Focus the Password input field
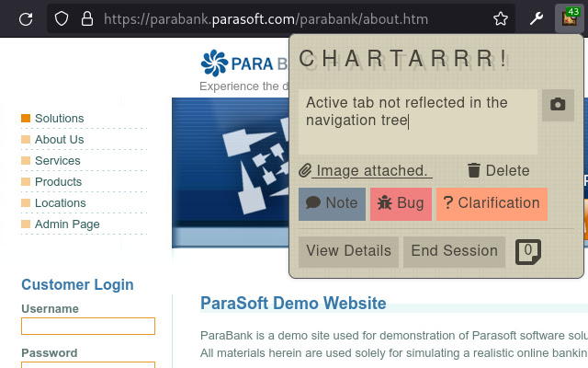This screenshot has width=588, height=368. [88, 365]
